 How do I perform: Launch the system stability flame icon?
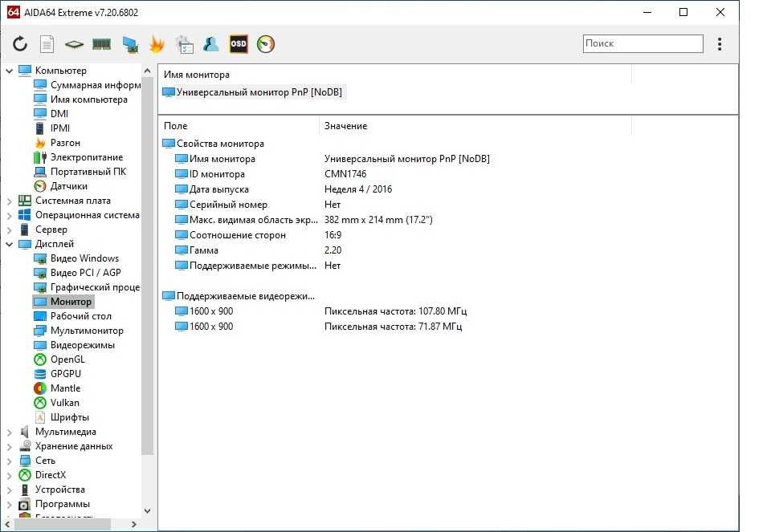[157, 44]
